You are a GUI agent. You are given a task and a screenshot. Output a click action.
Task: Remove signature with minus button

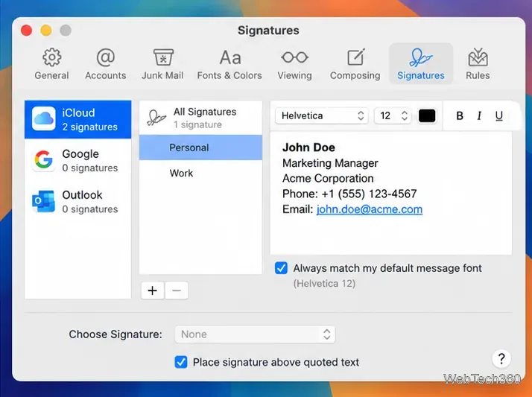click(x=177, y=290)
